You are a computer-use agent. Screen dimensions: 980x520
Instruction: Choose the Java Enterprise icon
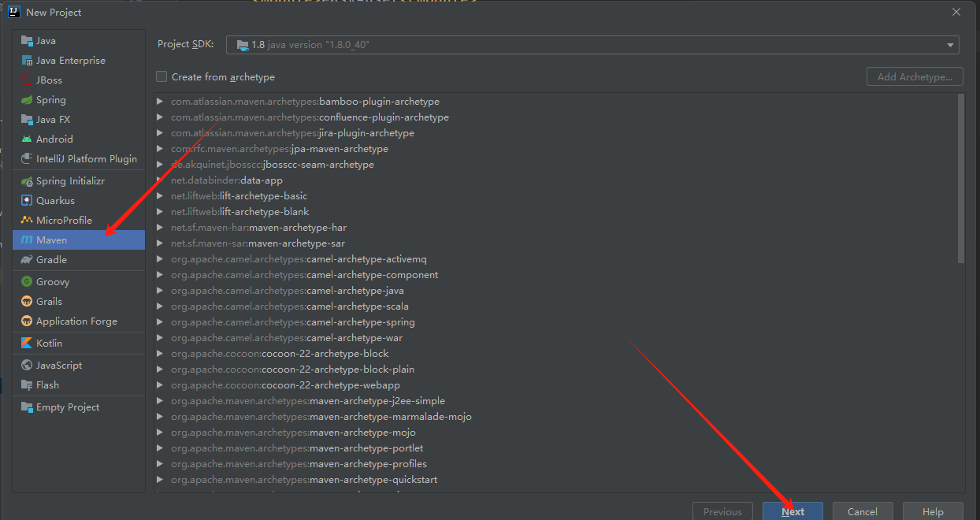(27, 61)
